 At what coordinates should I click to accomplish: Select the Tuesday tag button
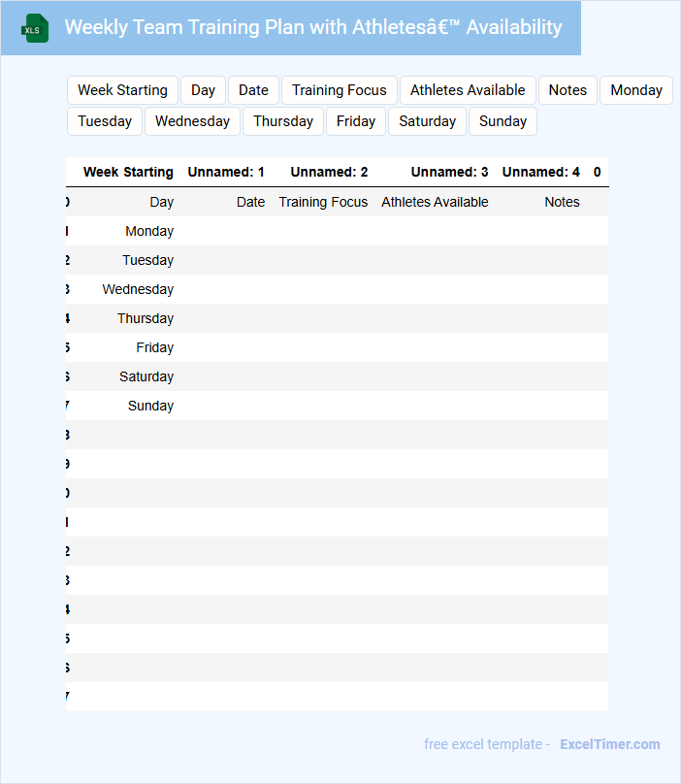click(105, 121)
